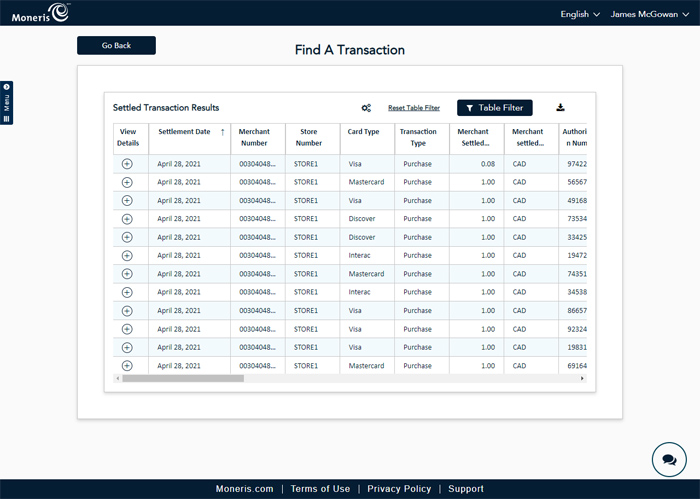Click Reset Table Filter link
Image resolution: width=700 pixels, height=499 pixels.
[413, 108]
